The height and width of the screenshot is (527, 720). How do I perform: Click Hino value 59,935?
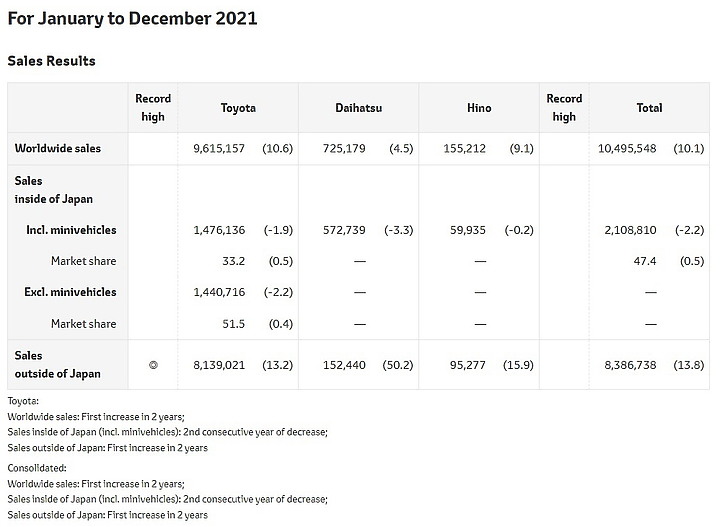pyautogui.click(x=467, y=230)
